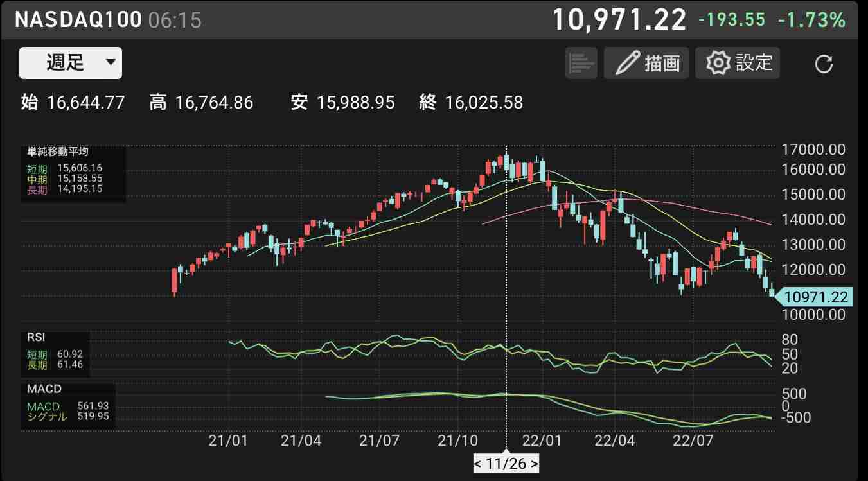The image size is (868, 481).
Task: Click the 13000.00 price axis label
Action: click(813, 245)
